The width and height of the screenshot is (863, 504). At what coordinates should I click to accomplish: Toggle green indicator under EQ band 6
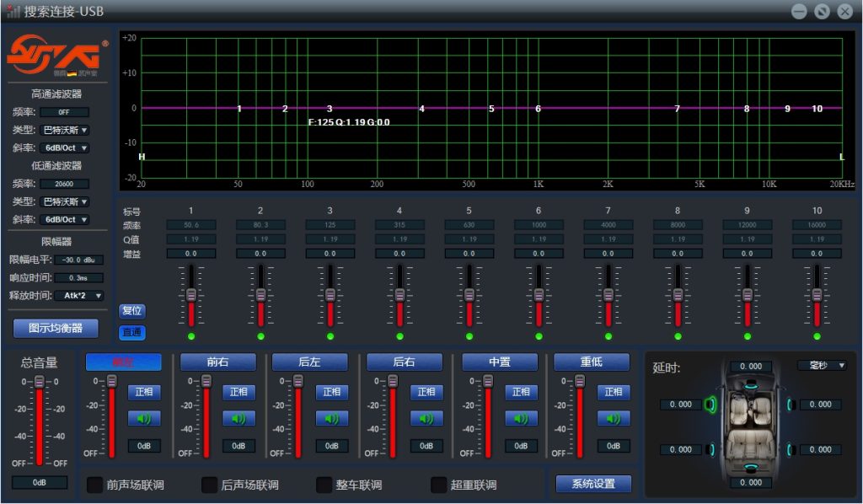tap(539, 336)
